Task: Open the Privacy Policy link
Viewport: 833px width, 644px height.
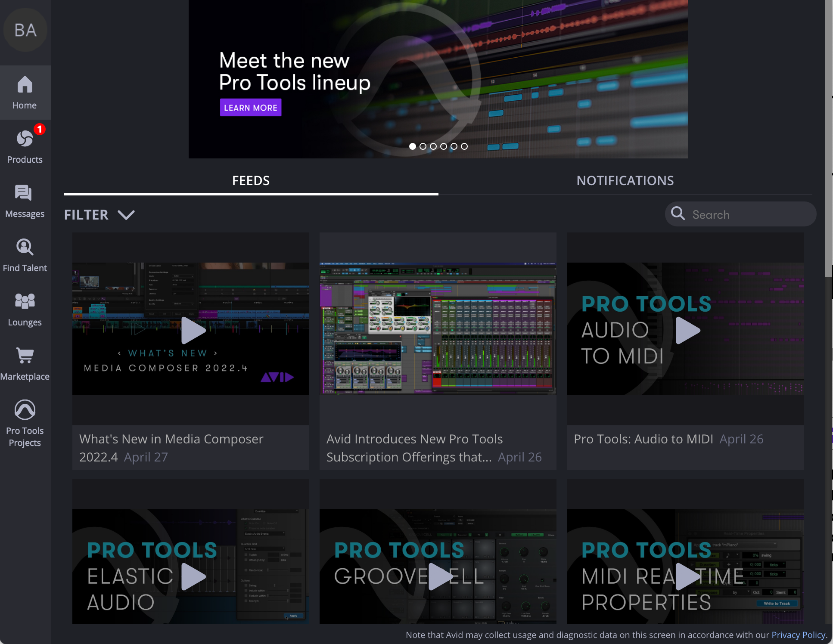Action: (798, 635)
